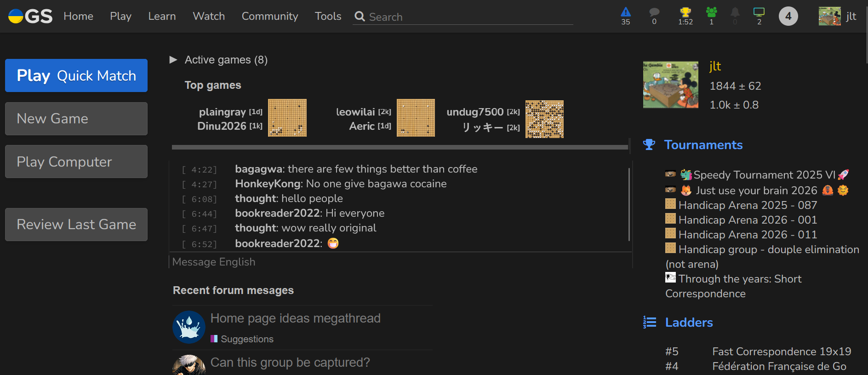Open the green friends icon

click(711, 12)
